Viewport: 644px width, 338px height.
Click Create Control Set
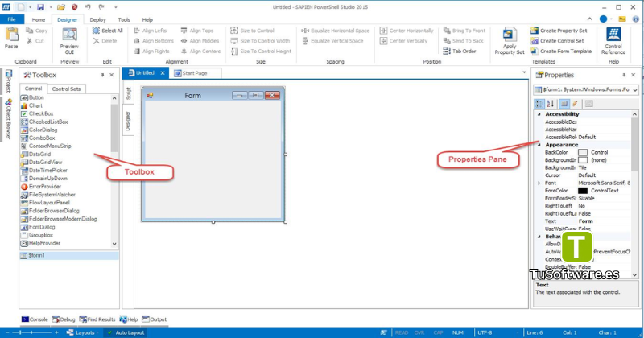557,41
